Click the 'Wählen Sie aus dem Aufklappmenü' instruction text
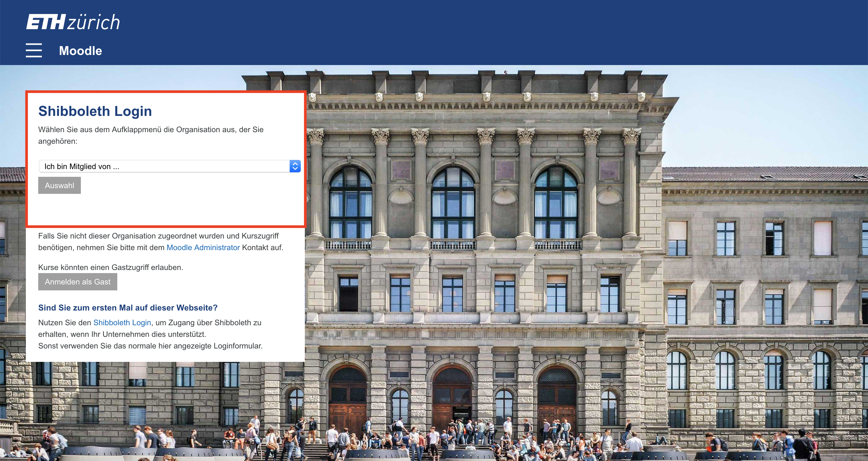Image resolution: width=868 pixels, height=461 pixels. pos(151,135)
